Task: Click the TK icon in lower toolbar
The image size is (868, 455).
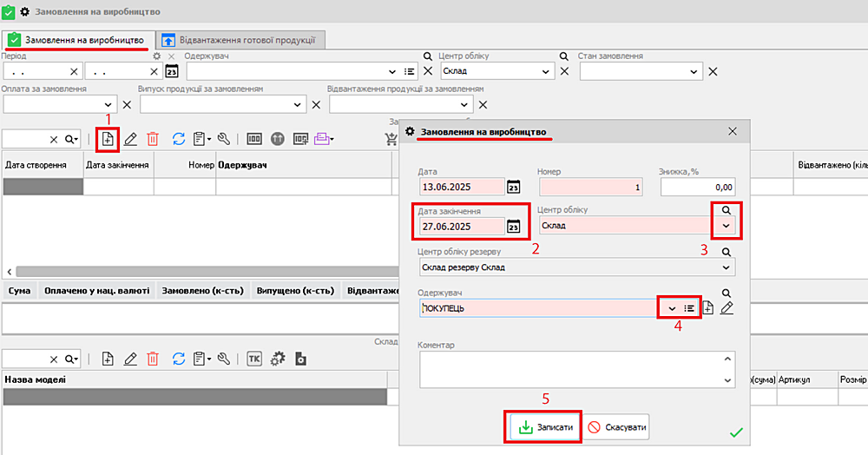Action: pyautogui.click(x=254, y=358)
